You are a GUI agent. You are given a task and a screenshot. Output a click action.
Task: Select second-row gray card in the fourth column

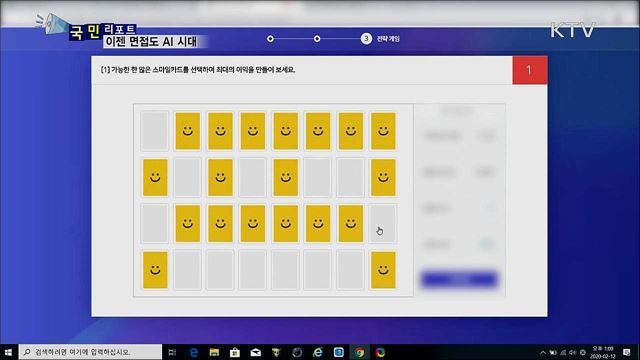pyautogui.click(x=253, y=177)
